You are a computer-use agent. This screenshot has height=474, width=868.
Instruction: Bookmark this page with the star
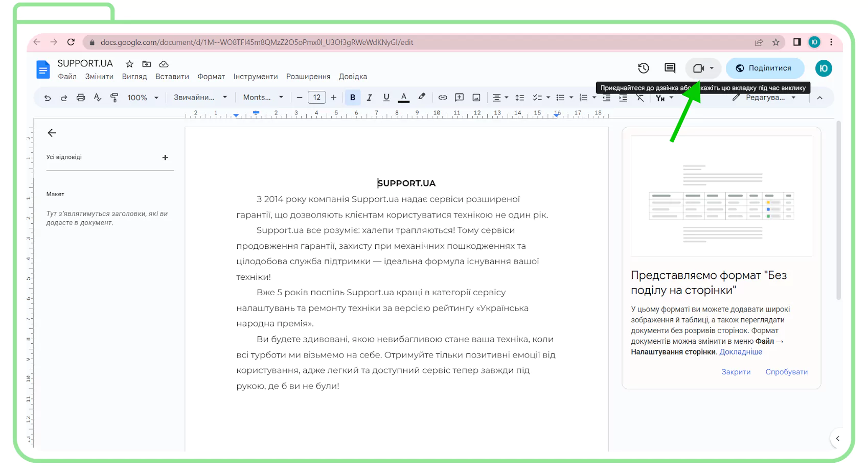pos(776,42)
